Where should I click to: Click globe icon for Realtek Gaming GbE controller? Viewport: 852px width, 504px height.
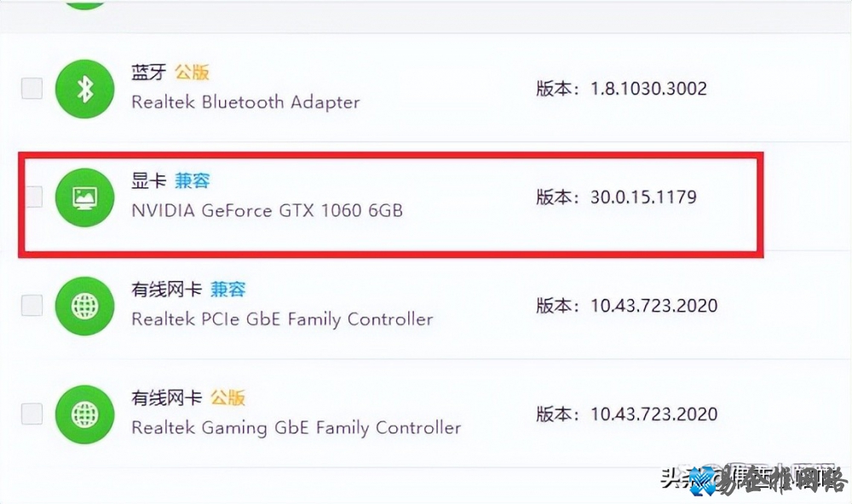click(x=85, y=414)
